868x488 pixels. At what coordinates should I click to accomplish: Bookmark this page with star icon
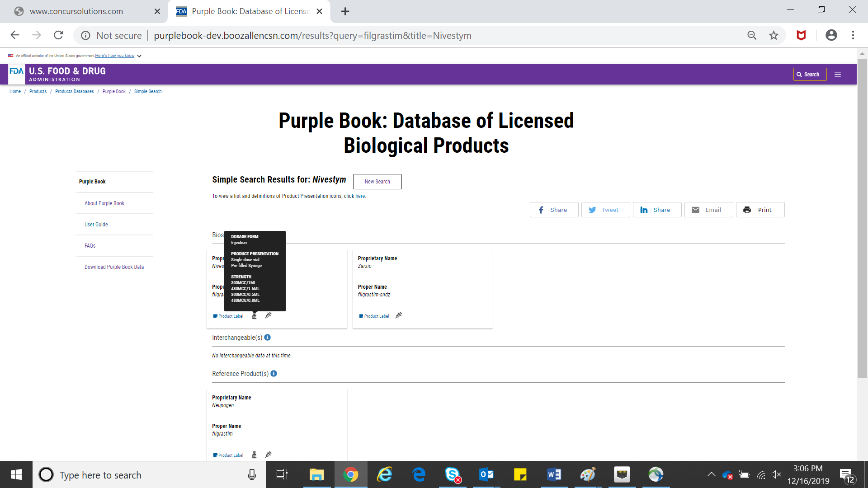point(774,35)
